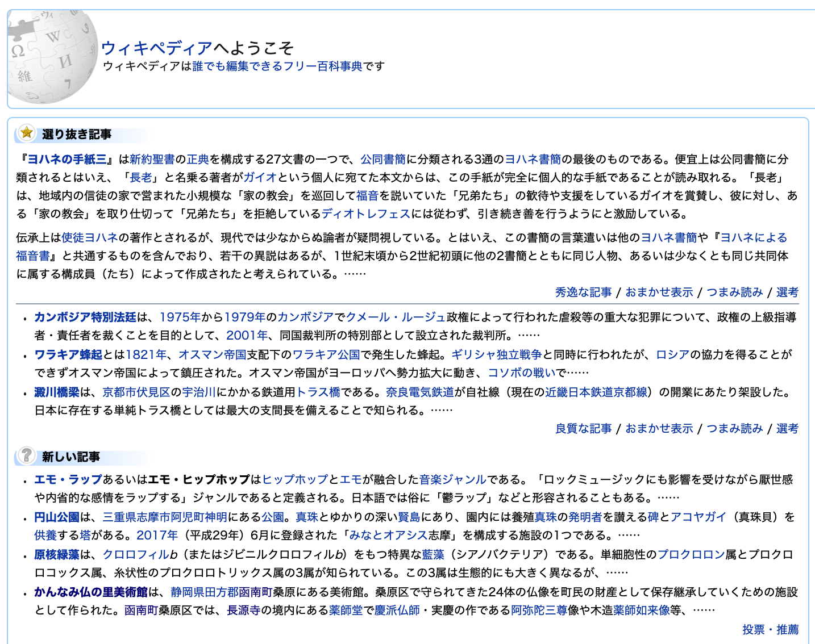Click 選考 in the 良質な記事 row
The height and width of the screenshot is (644, 815).
(787, 429)
